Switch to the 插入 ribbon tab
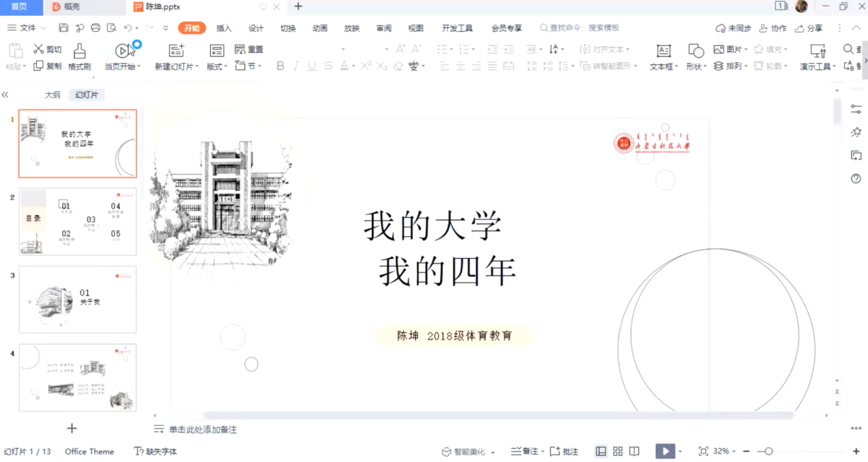Screen dimensions: 868x462 [224, 28]
